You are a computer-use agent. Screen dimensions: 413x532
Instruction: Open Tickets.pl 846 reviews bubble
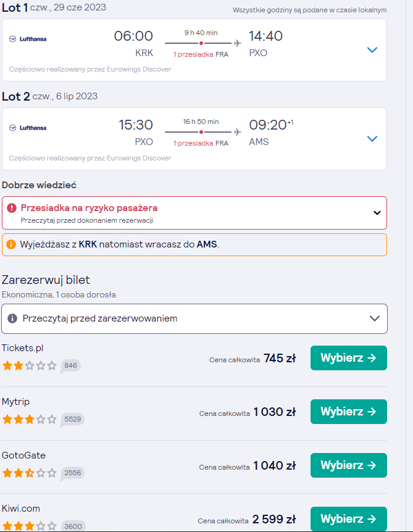[x=70, y=366]
